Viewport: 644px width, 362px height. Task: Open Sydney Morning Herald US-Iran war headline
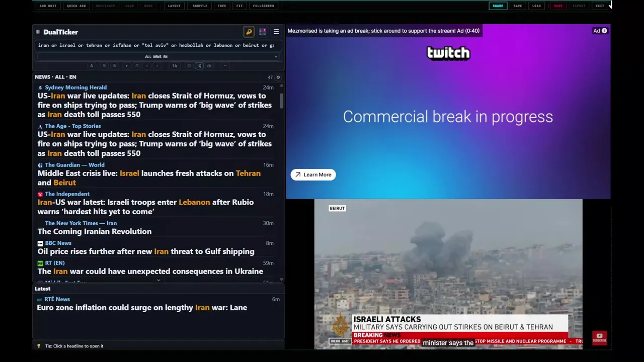pos(154,105)
